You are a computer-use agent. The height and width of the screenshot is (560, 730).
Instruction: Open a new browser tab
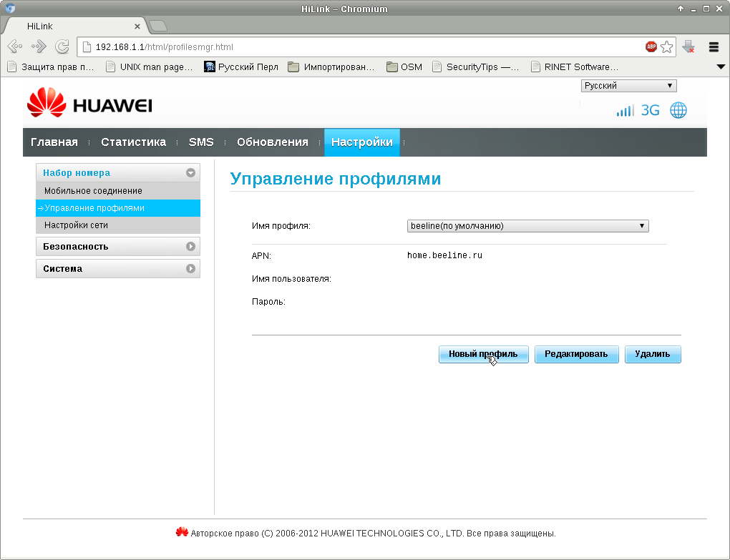click(x=158, y=26)
